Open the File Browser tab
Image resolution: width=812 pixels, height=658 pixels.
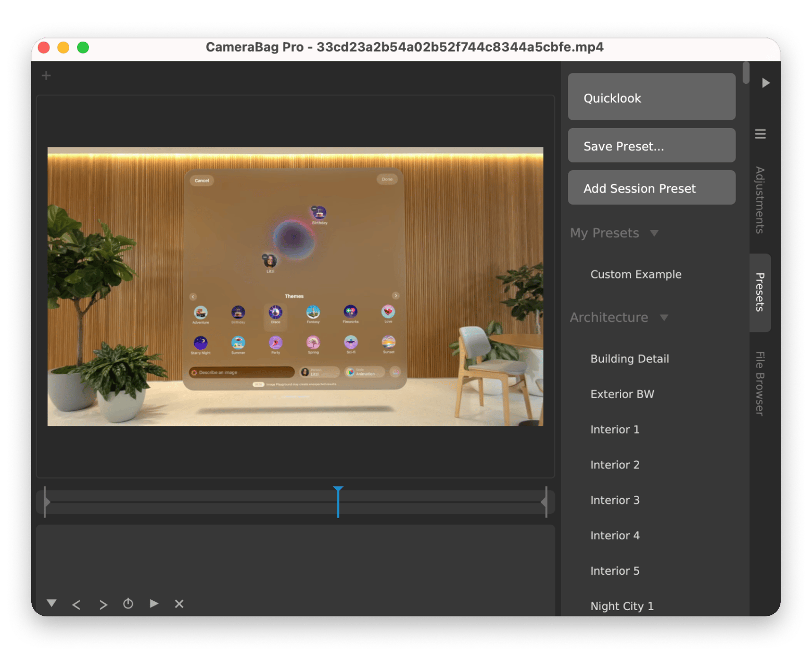pyautogui.click(x=760, y=384)
